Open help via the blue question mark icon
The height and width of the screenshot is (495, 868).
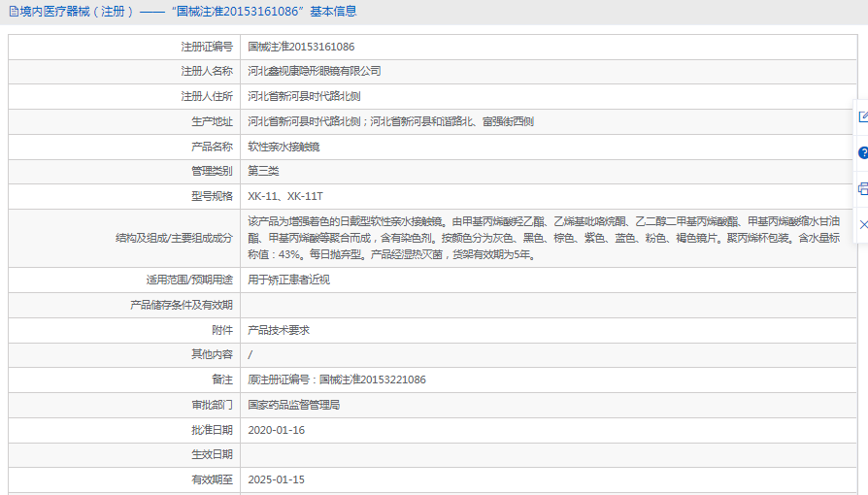click(x=862, y=153)
